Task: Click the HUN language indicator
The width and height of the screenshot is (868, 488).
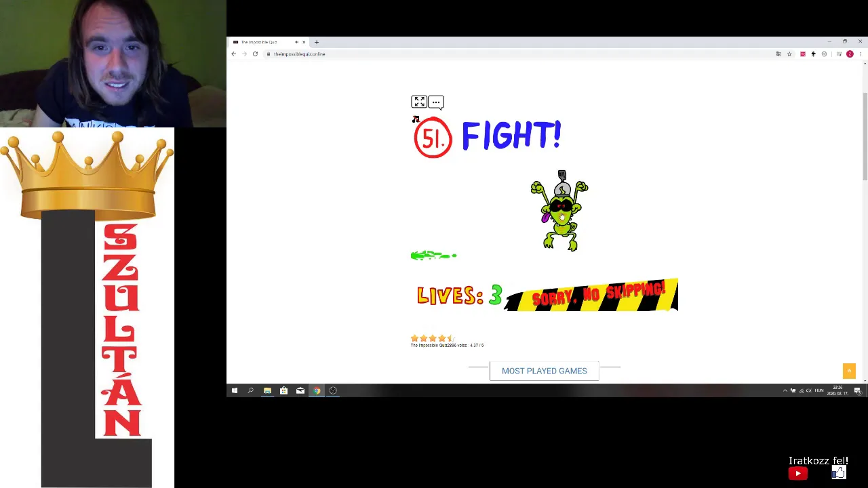Action: 819,390
